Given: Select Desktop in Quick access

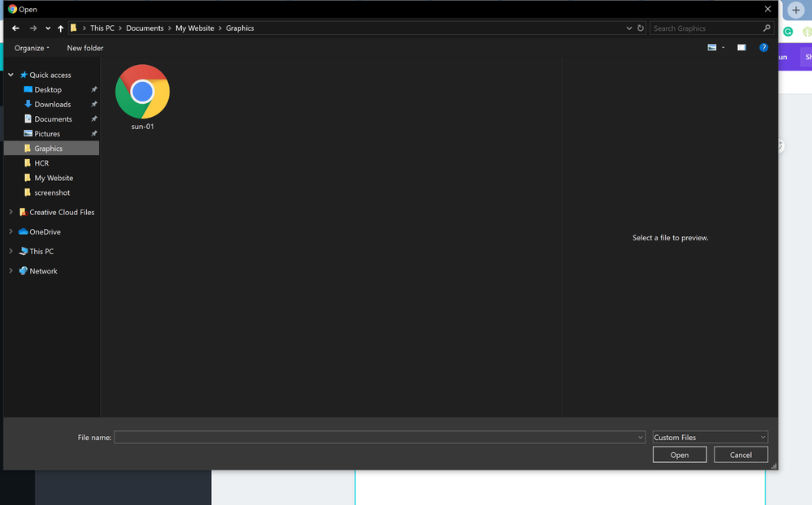Looking at the screenshot, I should click(48, 89).
